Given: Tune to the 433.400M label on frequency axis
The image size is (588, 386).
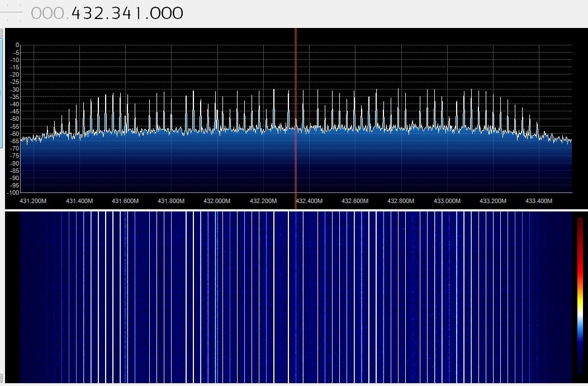Looking at the screenshot, I should (x=538, y=201).
